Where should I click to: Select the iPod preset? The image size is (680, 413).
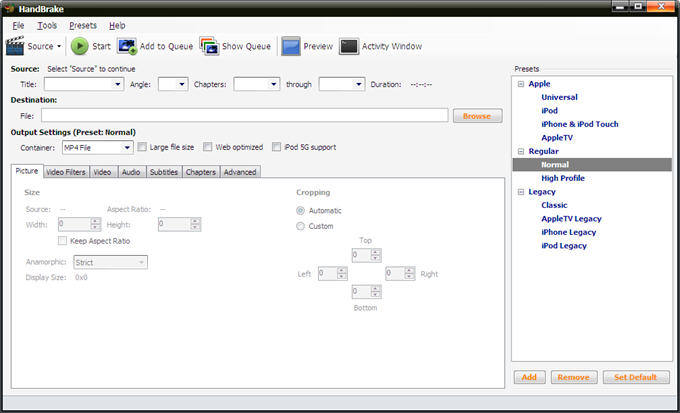549,111
